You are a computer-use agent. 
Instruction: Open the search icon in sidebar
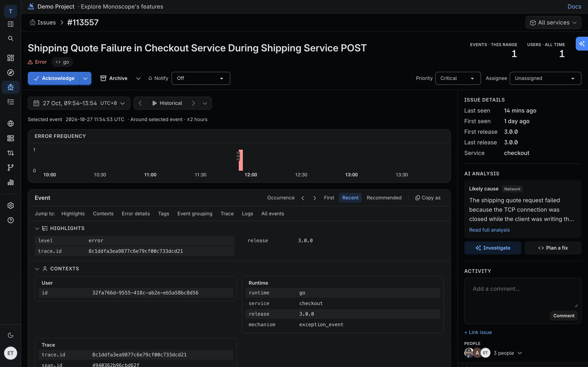click(10, 38)
